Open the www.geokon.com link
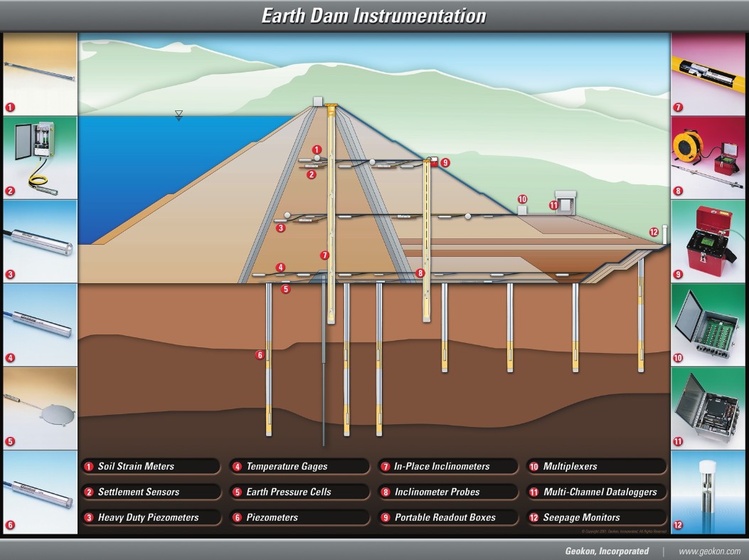 tap(709, 551)
